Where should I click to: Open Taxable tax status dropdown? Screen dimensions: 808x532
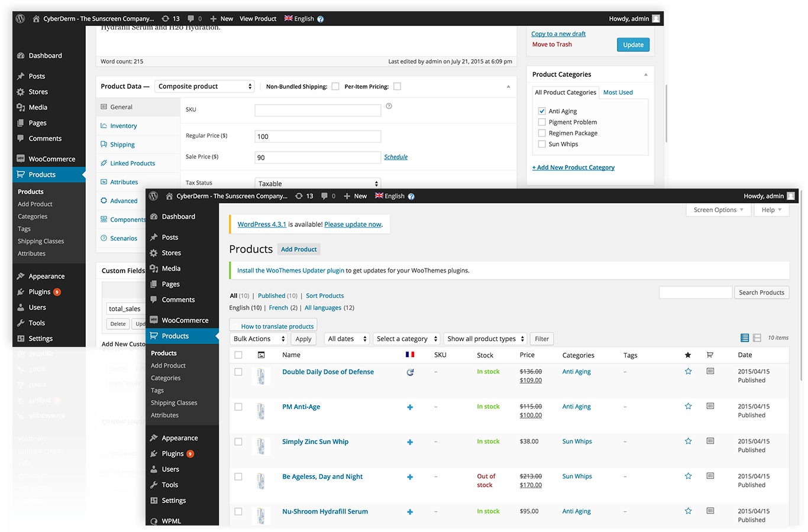pos(318,184)
